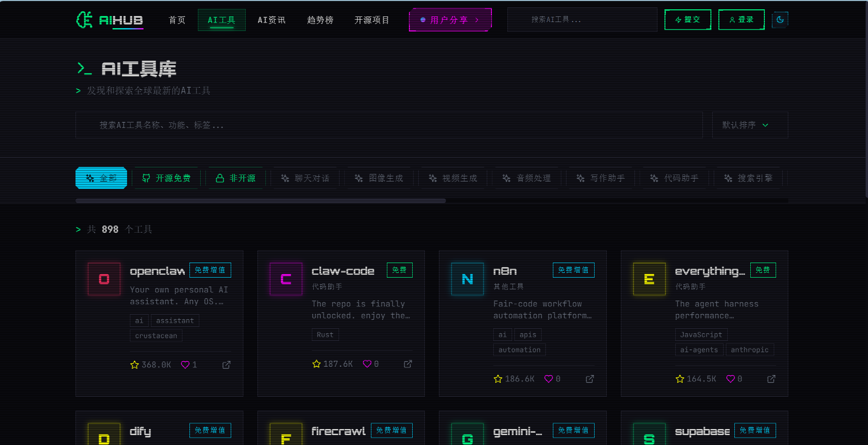Image resolution: width=868 pixels, height=445 pixels.
Task: Open the 趋势榜 nav item
Action: (320, 20)
